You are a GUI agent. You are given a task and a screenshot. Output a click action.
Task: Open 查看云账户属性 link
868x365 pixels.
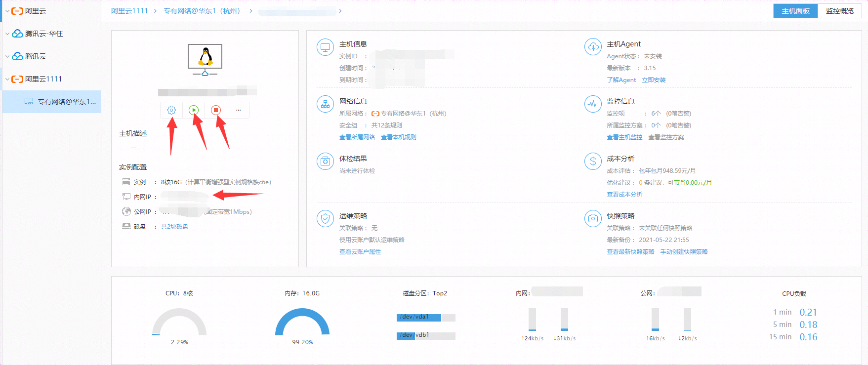360,252
